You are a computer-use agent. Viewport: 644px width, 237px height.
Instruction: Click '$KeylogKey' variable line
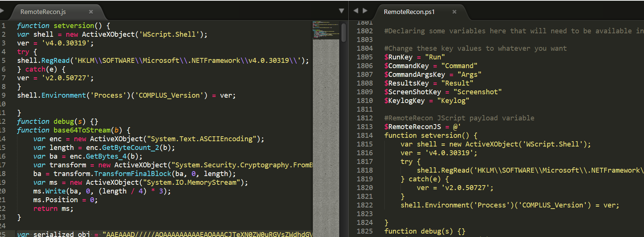coord(427,101)
